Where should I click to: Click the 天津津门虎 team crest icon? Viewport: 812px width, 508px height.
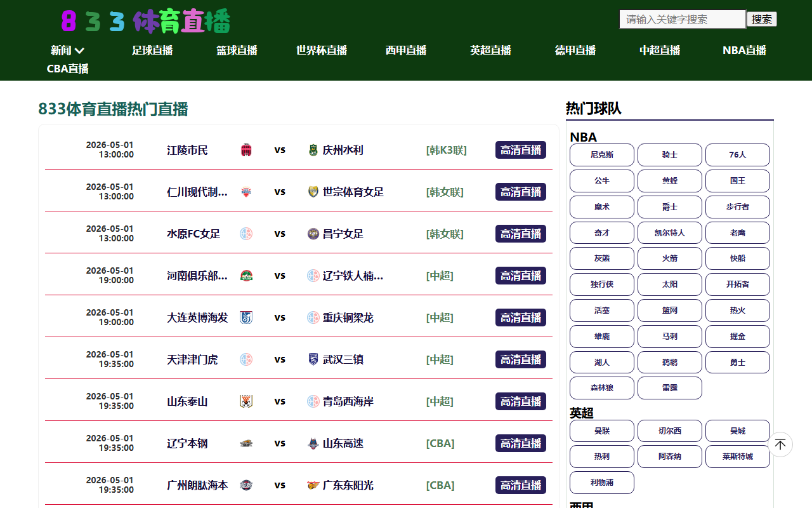coord(246,359)
